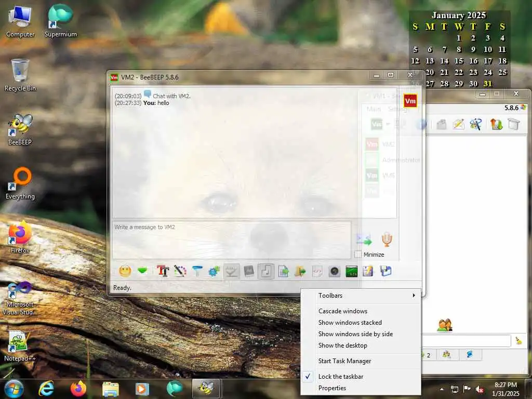532x399 pixels.
Task: Select the blue pin tab icon at the window bottom
Action: [470, 354]
